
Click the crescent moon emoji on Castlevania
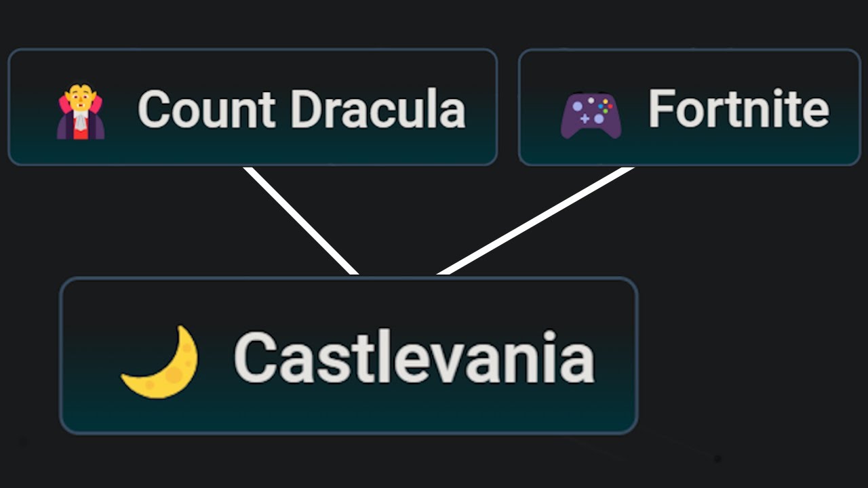tap(161, 361)
